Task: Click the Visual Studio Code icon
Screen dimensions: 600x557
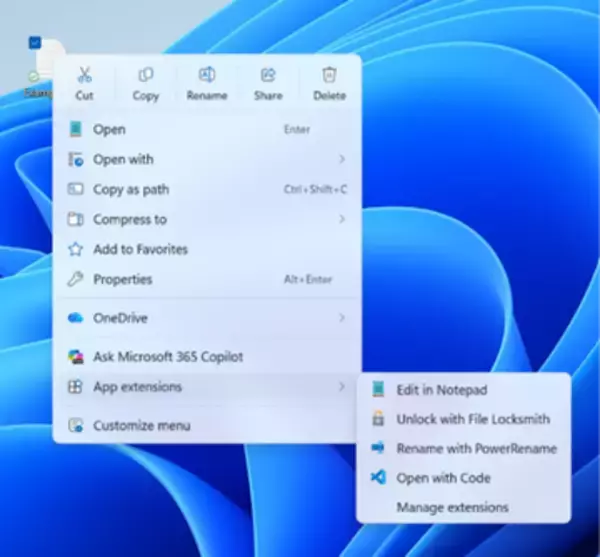Action: click(378, 477)
